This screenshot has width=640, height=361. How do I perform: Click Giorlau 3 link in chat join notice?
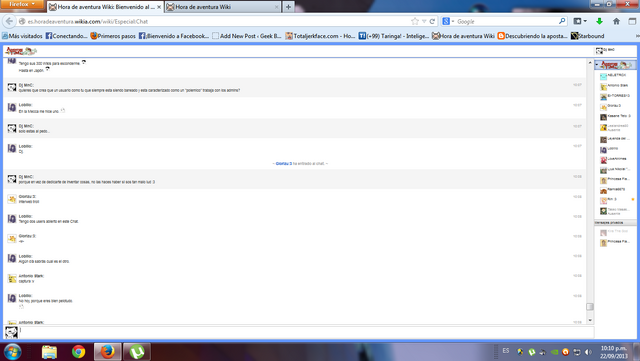tap(284, 163)
